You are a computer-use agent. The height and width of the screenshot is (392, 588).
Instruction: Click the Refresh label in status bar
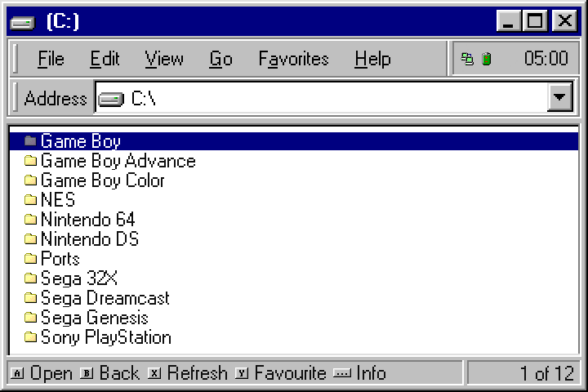coord(198,373)
